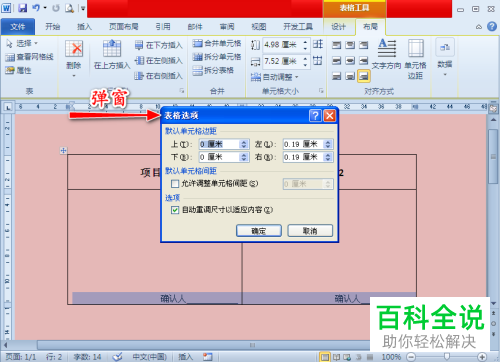Click Merge Cells (合并单元格)

pyautogui.click(x=217, y=43)
